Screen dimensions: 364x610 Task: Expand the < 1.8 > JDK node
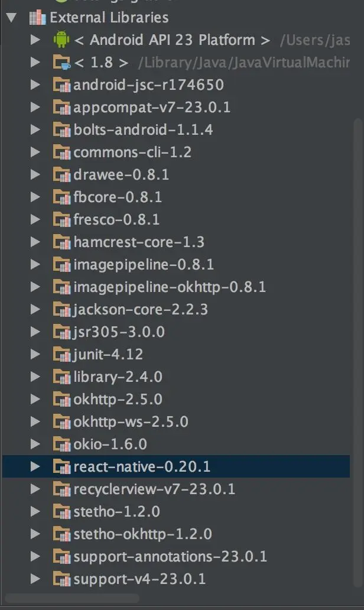click(x=35, y=62)
